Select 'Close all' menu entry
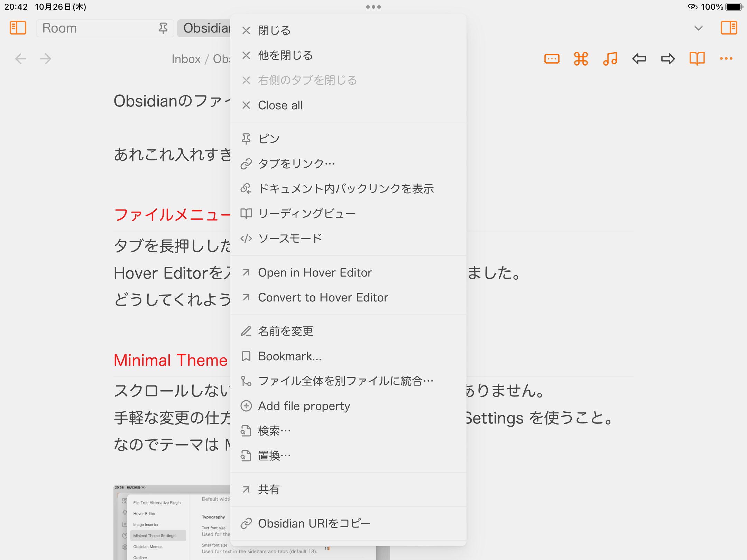 [280, 105]
